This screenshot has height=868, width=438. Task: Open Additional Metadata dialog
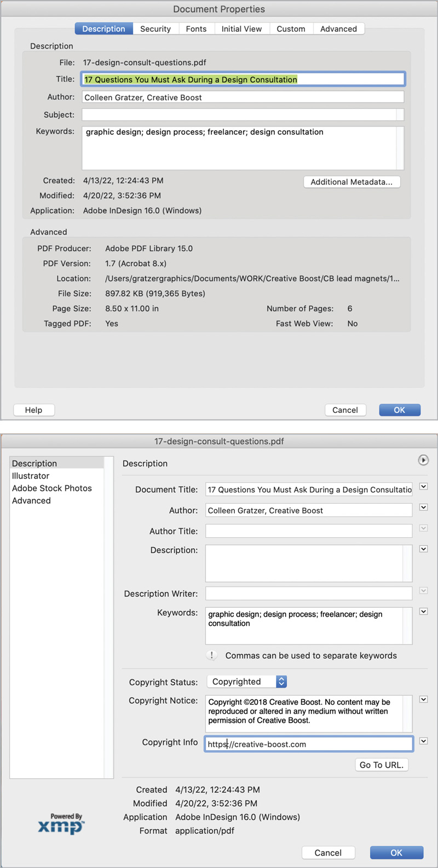tap(351, 182)
